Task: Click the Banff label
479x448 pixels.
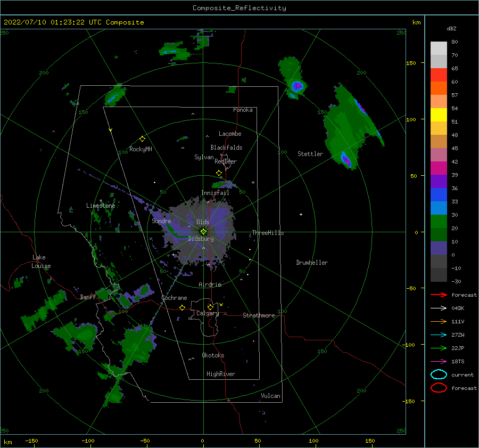Action: click(88, 297)
